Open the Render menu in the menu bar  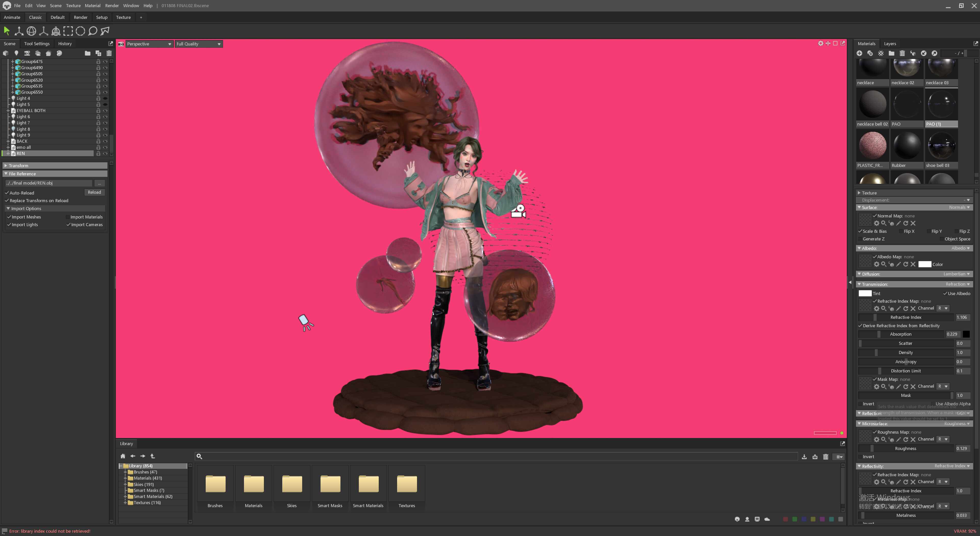point(112,5)
